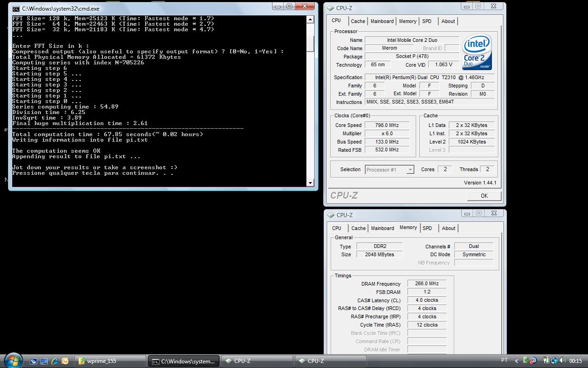Click the lower CPU-Z window title icon
This screenshot has width=588, height=368.
[x=330, y=215]
